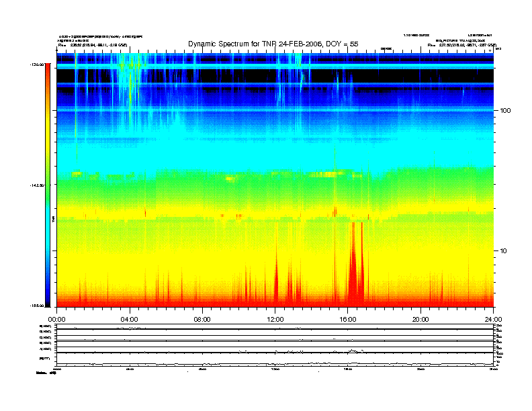Screen dimensions: 532x411
Task: Click the 10 frequency axis label
Action: (503, 251)
